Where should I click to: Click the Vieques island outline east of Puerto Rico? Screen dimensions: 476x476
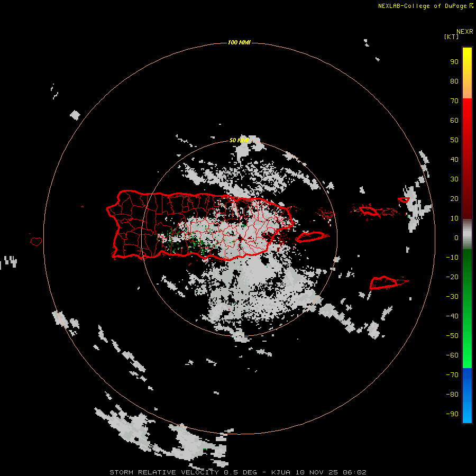click(x=312, y=237)
